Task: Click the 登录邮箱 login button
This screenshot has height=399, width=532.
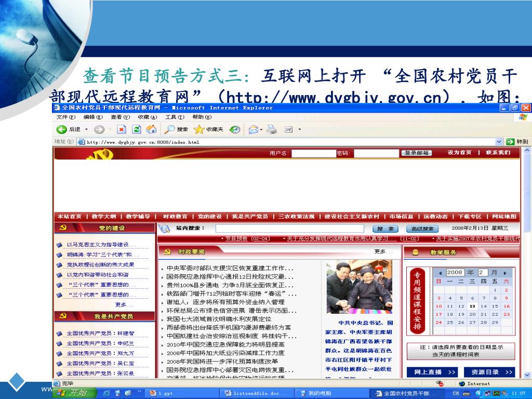Action: (x=417, y=153)
